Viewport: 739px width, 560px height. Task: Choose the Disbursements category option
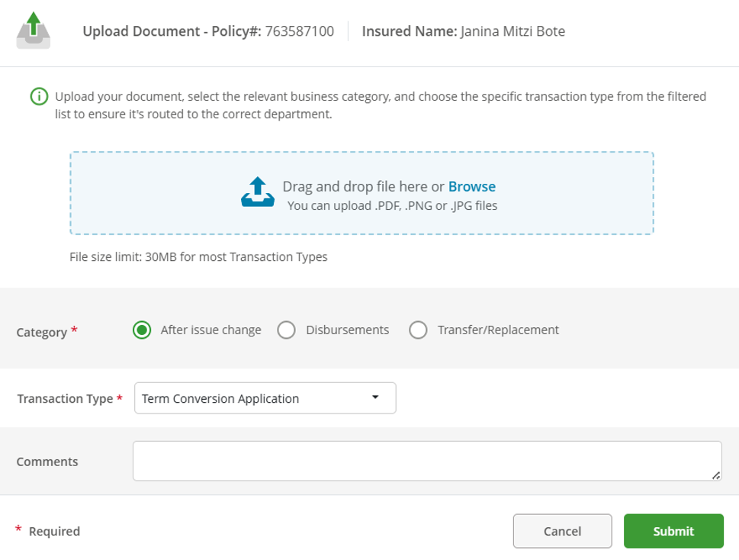(x=286, y=330)
